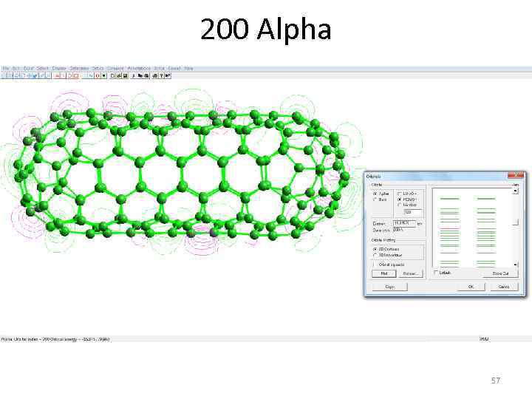The image size is (532, 399).
Task: Click the Plot button
Action: click(x=384, y=273)
